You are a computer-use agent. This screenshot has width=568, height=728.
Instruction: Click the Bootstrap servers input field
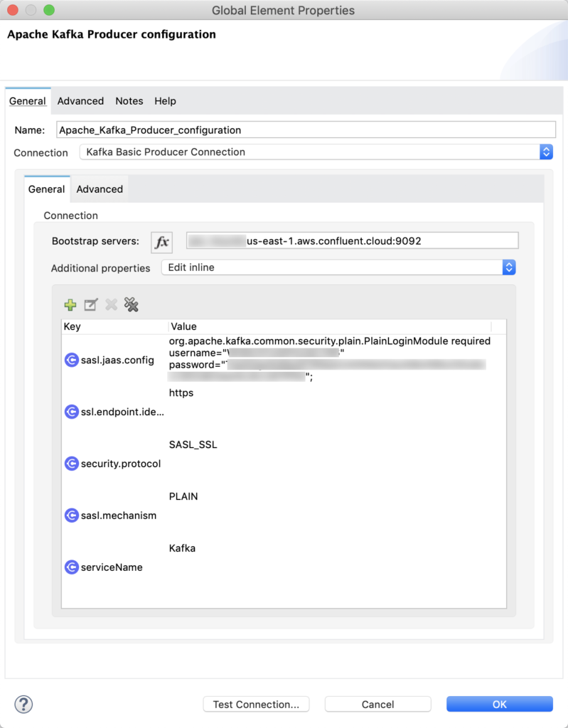click(352, 240)
